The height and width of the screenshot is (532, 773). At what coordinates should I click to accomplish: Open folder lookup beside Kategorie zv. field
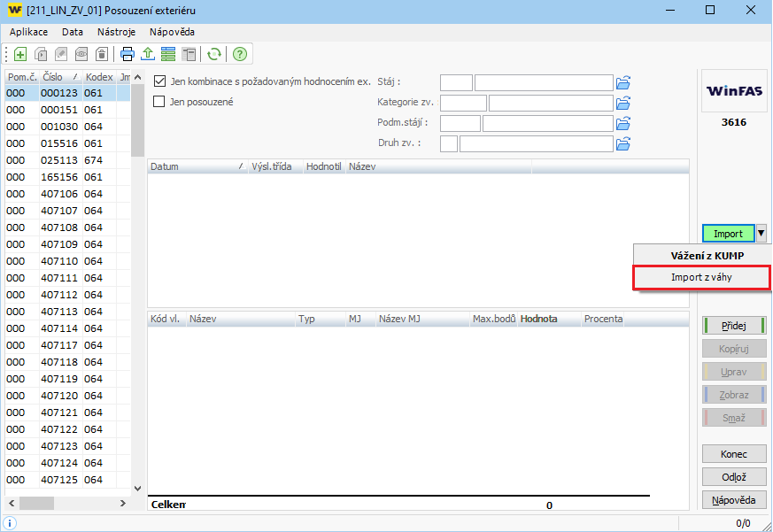coord(623,103)
